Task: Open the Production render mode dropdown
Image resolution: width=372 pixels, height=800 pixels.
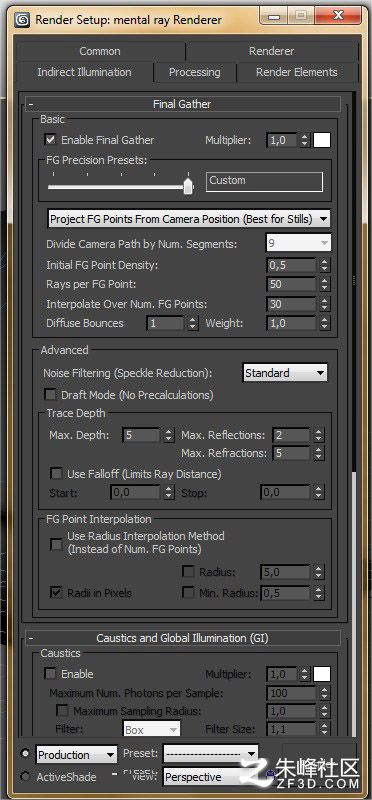Action: (77, 755)
